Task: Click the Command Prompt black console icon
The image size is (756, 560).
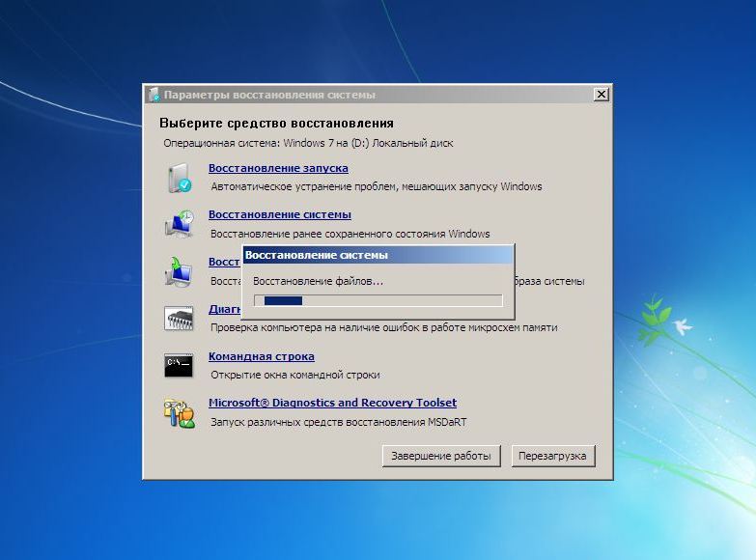Action: (x=179, y=366)
